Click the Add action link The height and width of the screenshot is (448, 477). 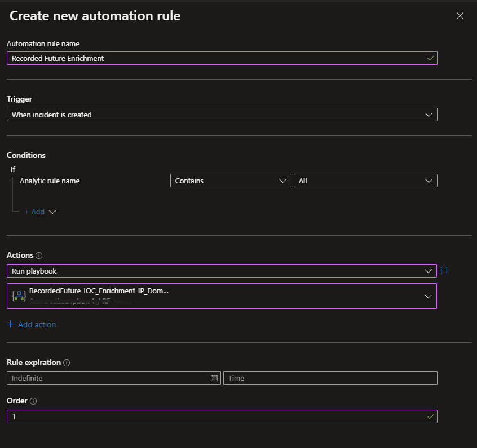point(37,324)
